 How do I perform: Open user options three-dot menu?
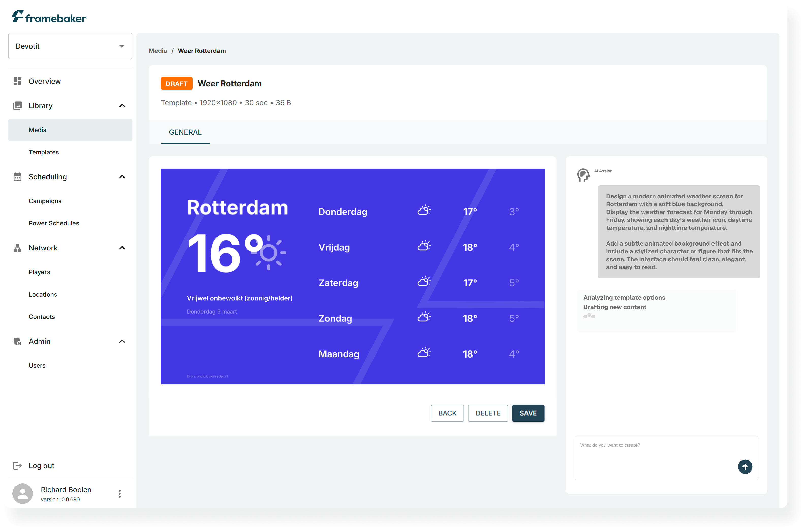pos(119,494)
